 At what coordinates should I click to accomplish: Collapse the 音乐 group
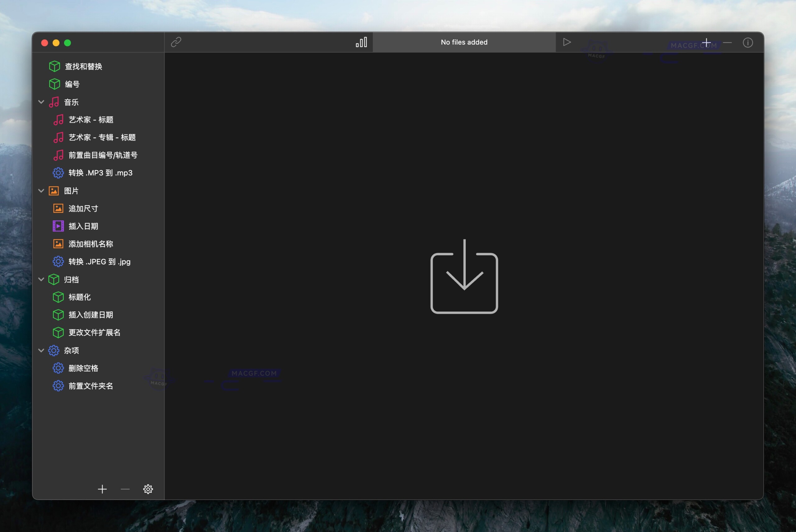[x=41, y=102]
